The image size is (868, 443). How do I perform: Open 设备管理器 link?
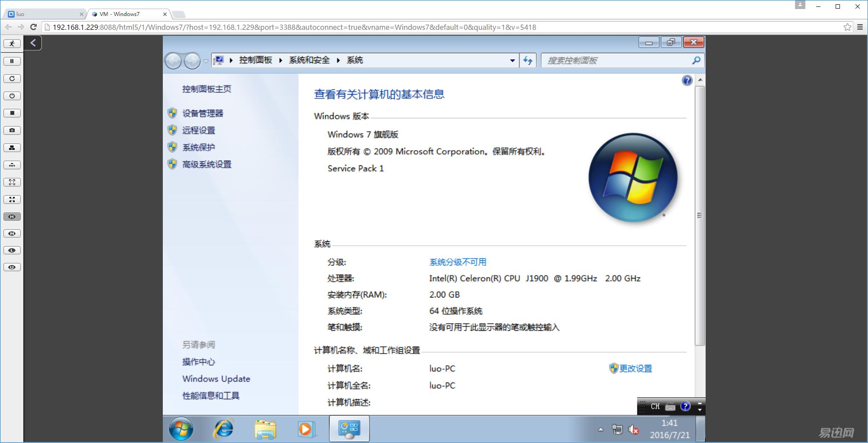(203, 113)
